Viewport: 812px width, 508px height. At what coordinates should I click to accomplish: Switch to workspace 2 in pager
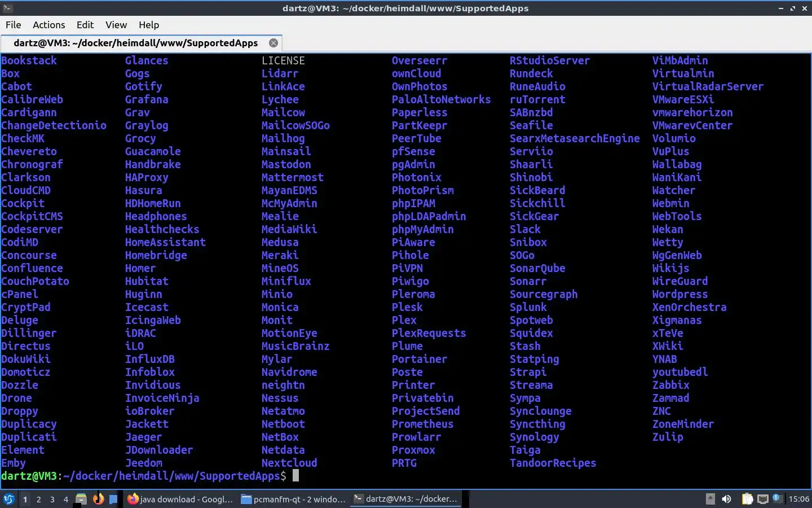pos(38,499)
